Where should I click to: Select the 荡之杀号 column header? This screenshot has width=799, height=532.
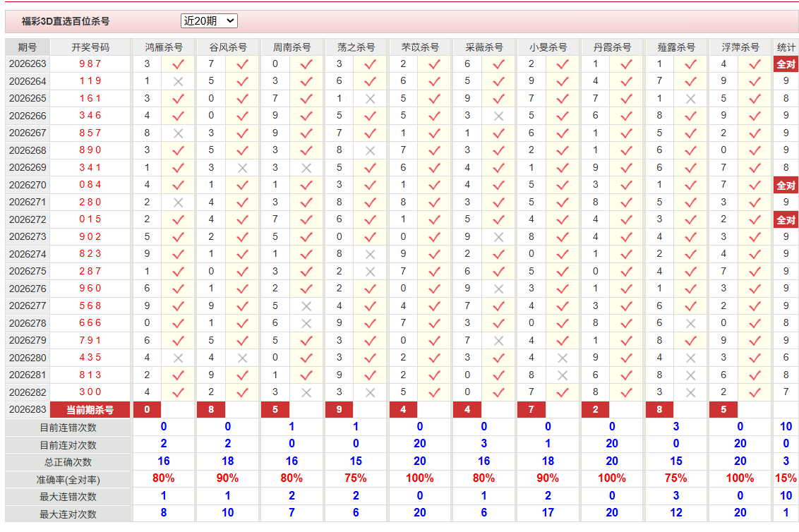tap(356, 47)
